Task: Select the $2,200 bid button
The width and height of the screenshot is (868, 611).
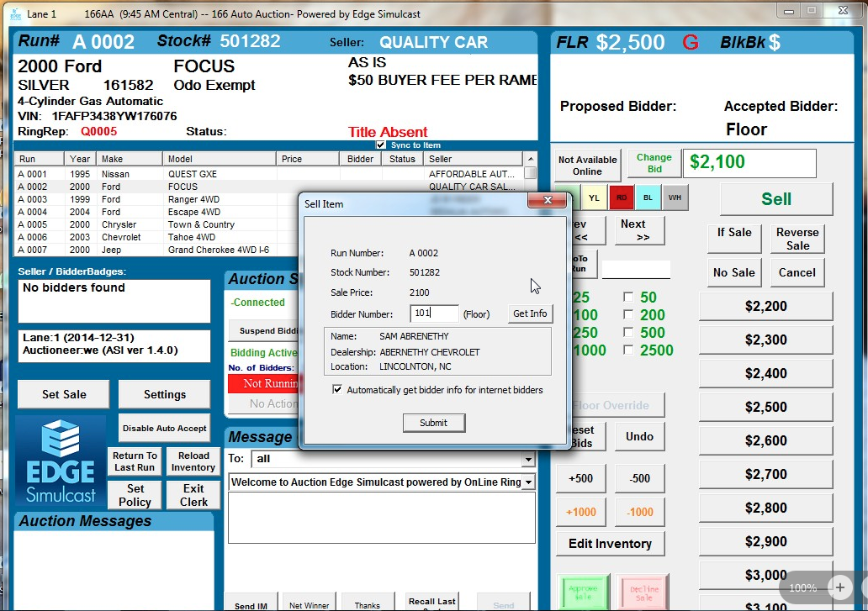Action: click(765, 306)
